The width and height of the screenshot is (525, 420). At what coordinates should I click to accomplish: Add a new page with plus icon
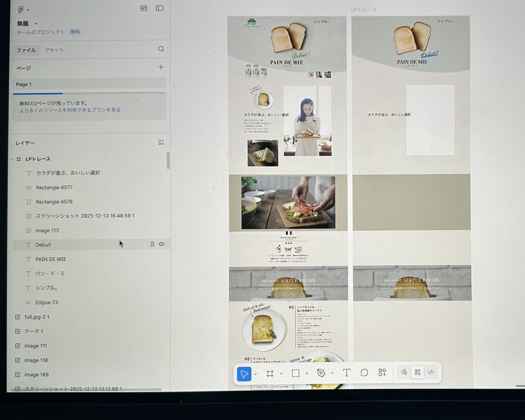click(161, 67)
